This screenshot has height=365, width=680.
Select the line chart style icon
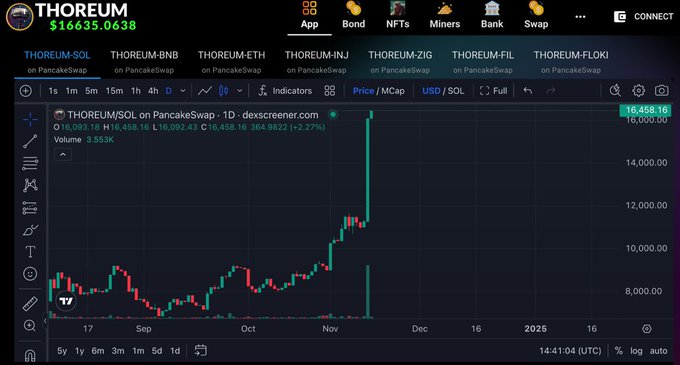pos(205,91)
